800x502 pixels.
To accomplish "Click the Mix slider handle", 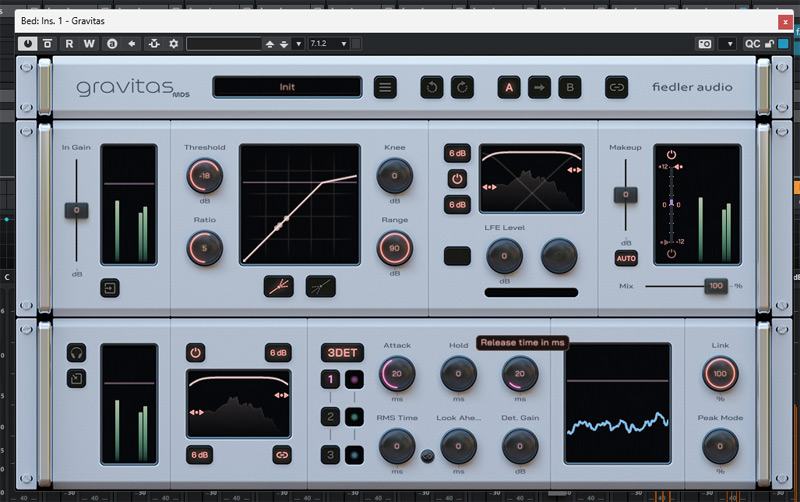I will [x=715, y=286].
